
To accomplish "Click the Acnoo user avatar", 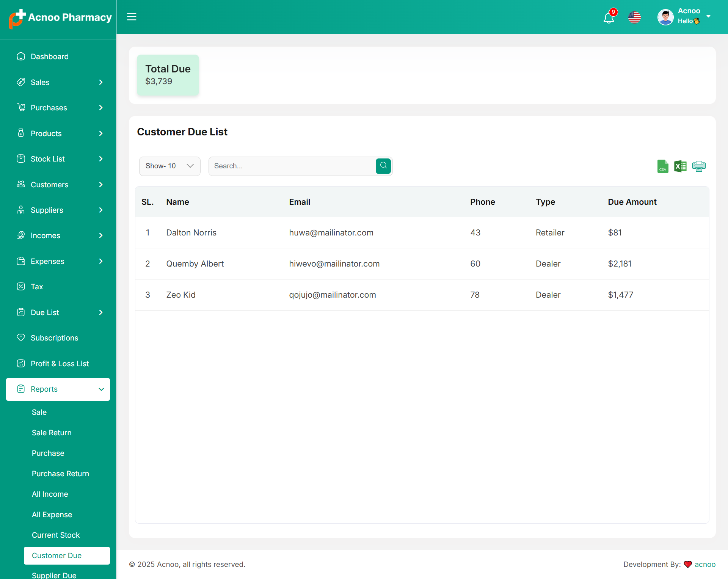I will pyautogui.click(x=665, y=17).
